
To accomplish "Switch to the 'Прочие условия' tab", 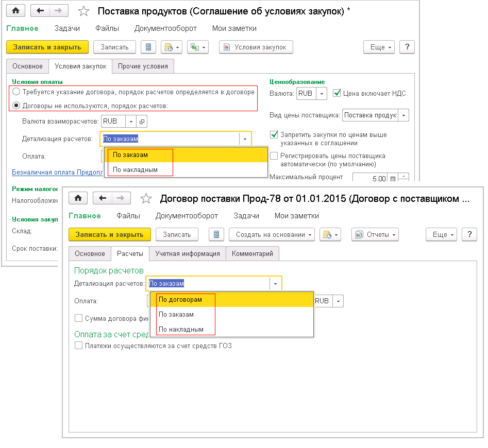I will (143, 66).
